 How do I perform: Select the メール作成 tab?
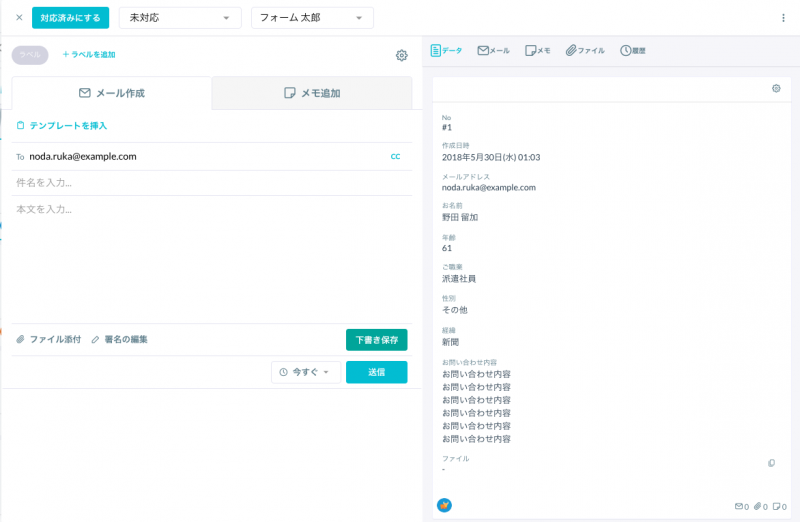112,93
